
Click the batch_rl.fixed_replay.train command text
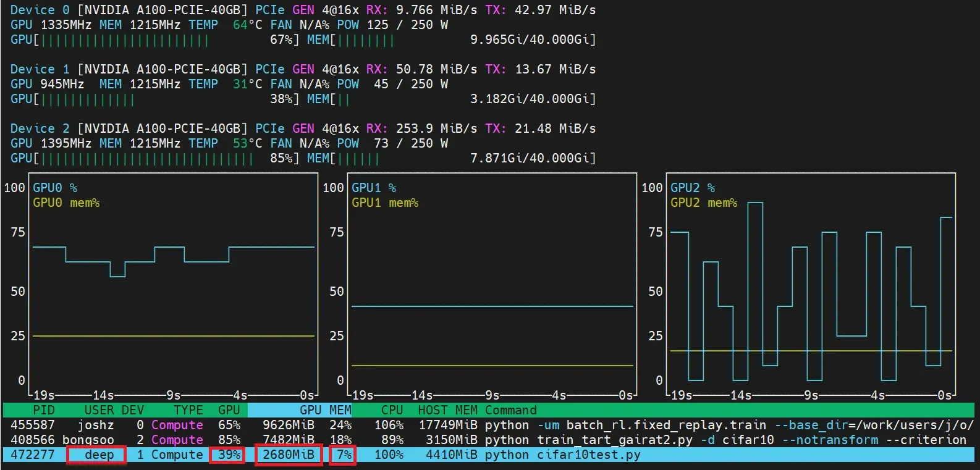pyautogui.click(x=667, y=425)
